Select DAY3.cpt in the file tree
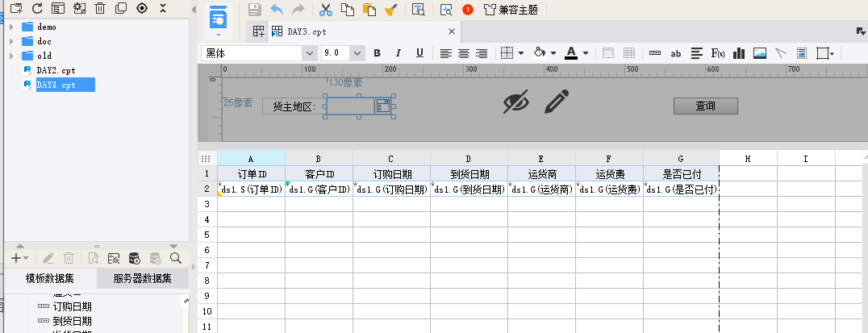868x333 pixels. pos(65,85)
